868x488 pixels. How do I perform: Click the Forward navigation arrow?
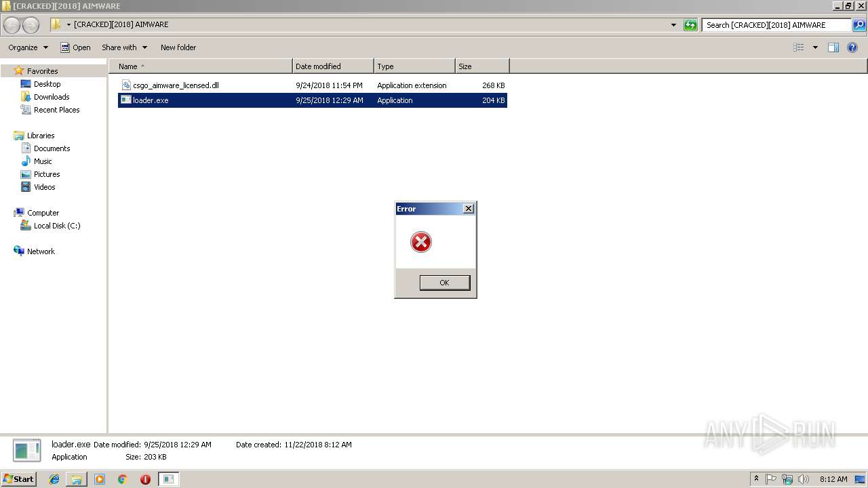pos(31,25)
